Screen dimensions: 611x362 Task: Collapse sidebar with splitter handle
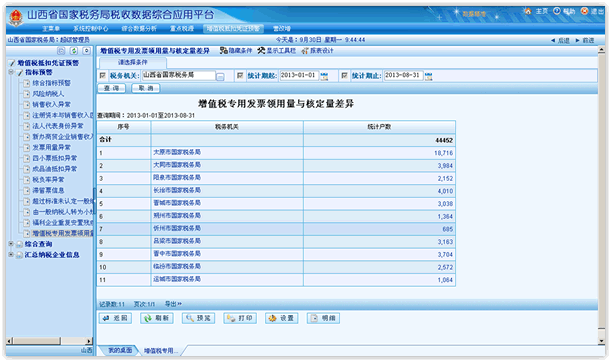tap(94, 201)
